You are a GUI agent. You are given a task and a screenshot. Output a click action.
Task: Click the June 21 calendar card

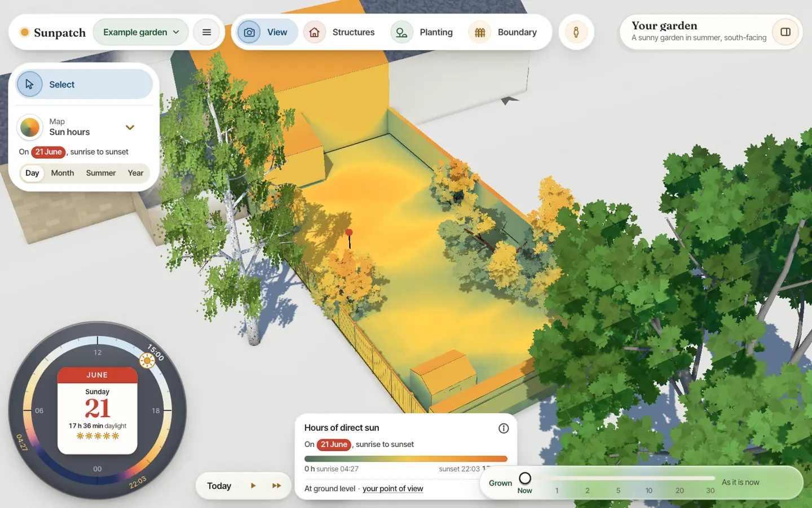(x=98, y=410)
